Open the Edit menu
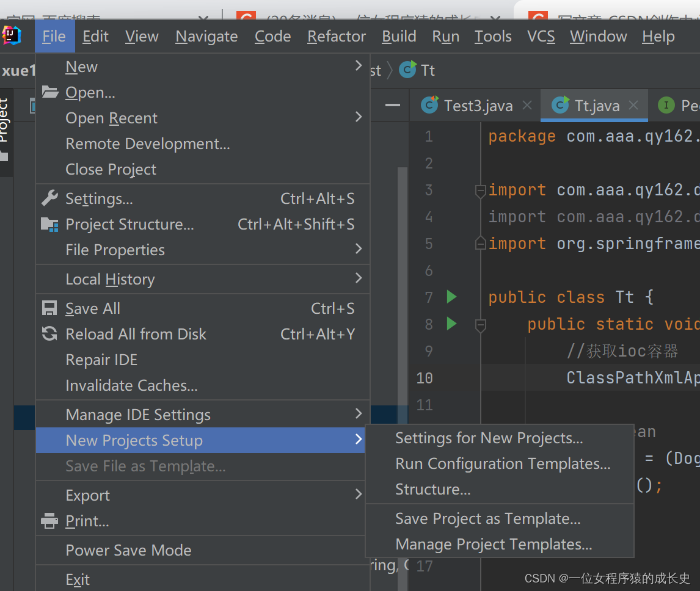Screen dimensions: 700x591 pyautogui.click(x=95, y=37)
